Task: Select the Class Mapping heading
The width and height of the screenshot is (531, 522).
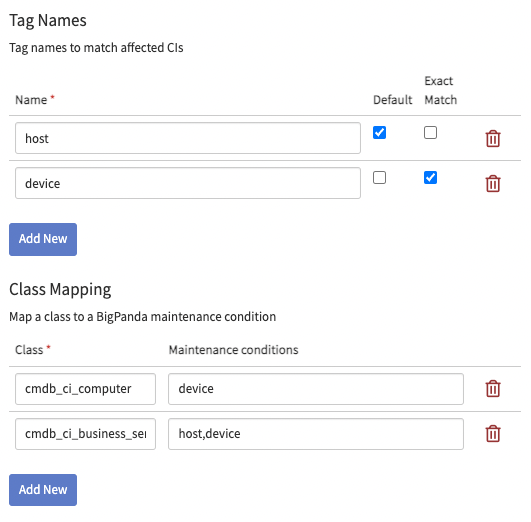Action: 60,290
